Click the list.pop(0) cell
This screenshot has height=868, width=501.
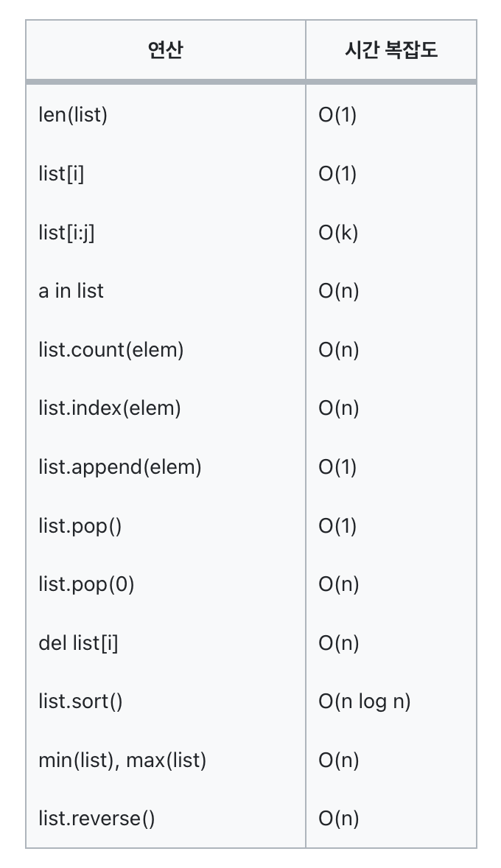click(x=166, y=584)
